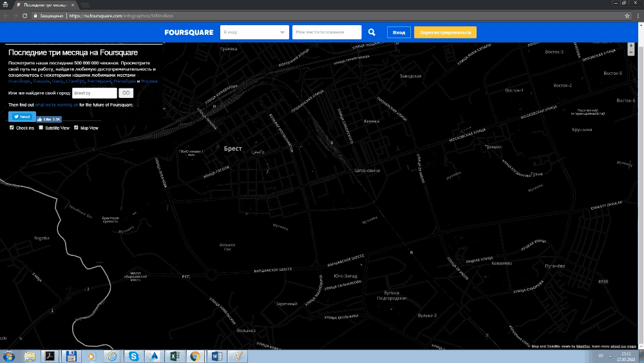Open the Лондон city link
Viewport: 644px width, 363px height.
41,81
